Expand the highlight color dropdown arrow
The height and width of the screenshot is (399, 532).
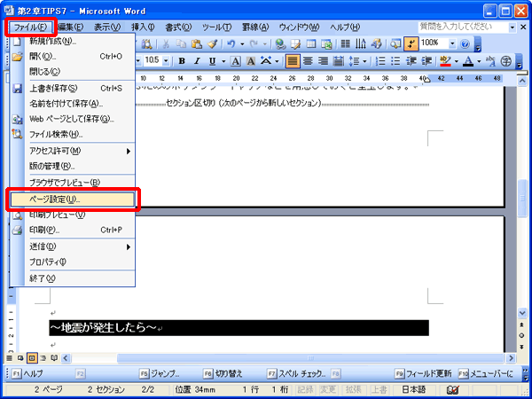point(456,61)
